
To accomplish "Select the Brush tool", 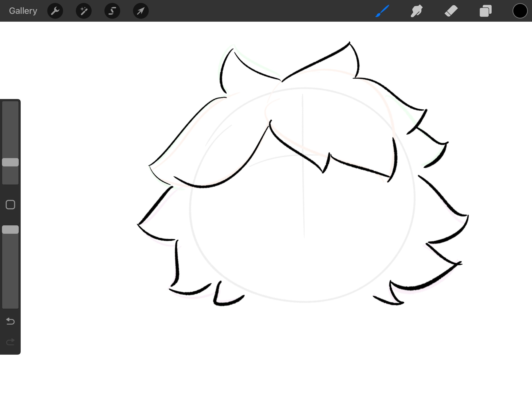I will click(382, 11).
